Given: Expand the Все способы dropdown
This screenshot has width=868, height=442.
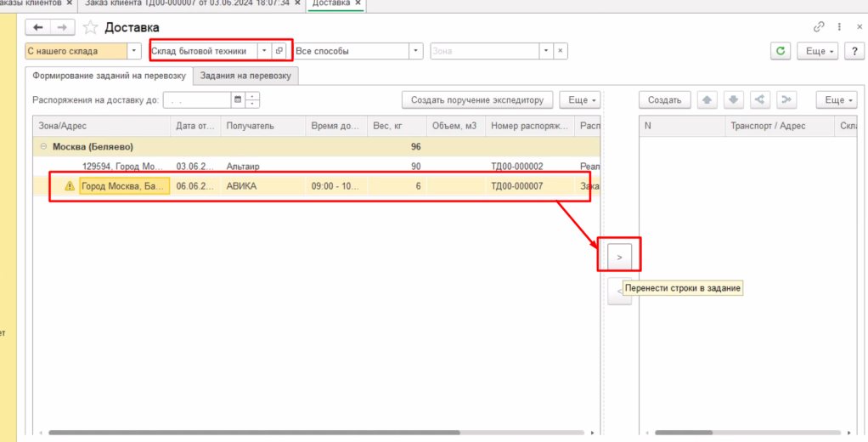Looking at the screenshot, I should click(x=415, y=51).
